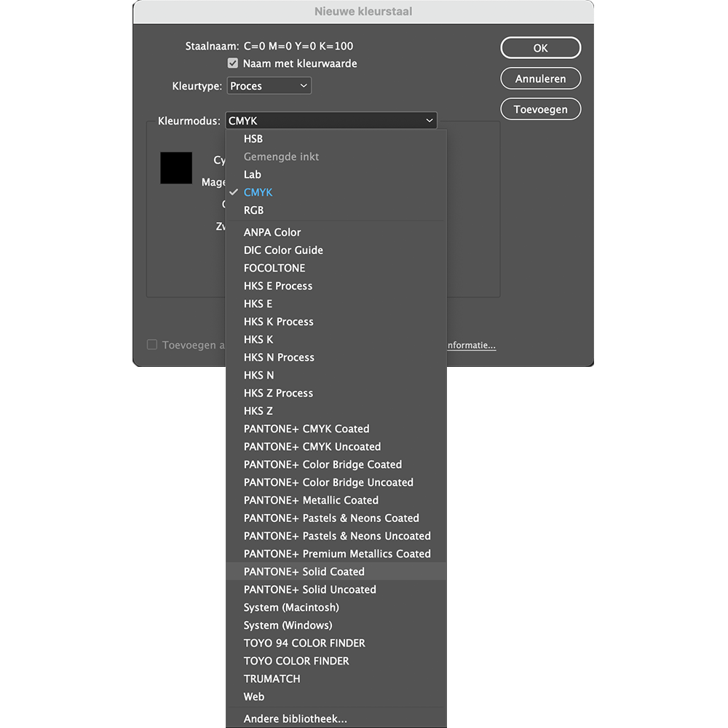This screenshot has width=728, height=728.
Task: Choose the Web color library
Action: [253, 697]
